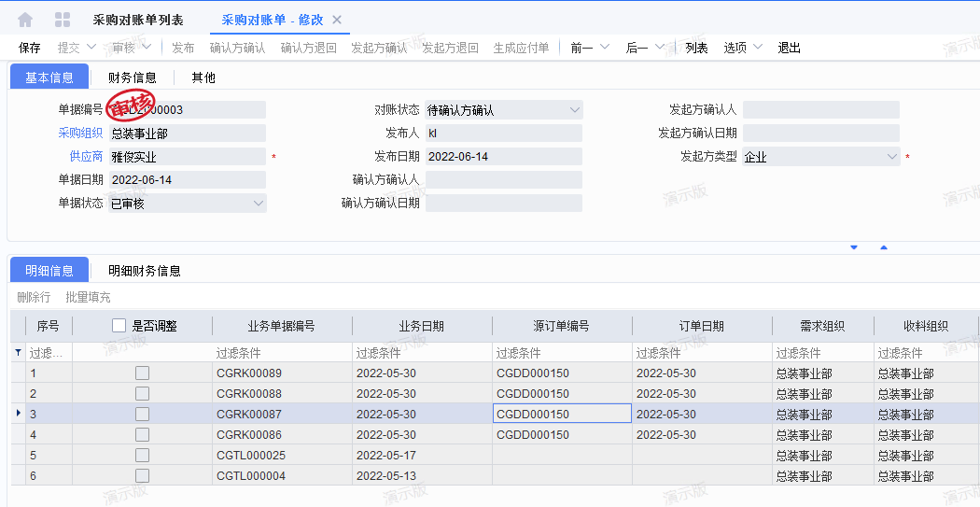The width and height of the screenshot is (980, 507).
Task: Click 确认方退回 in toolbar
Action: tap(309, 48)
